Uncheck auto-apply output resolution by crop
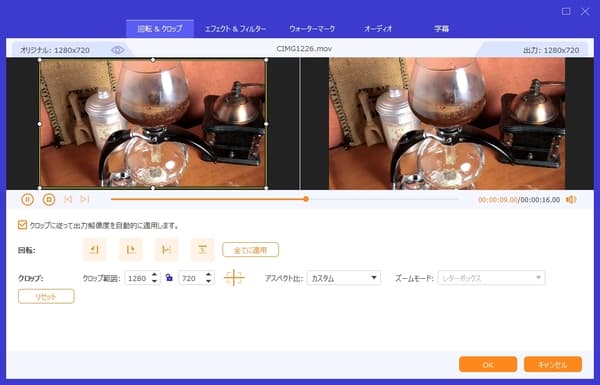Viewport: 600px width, 385px height. click(23, 225)
